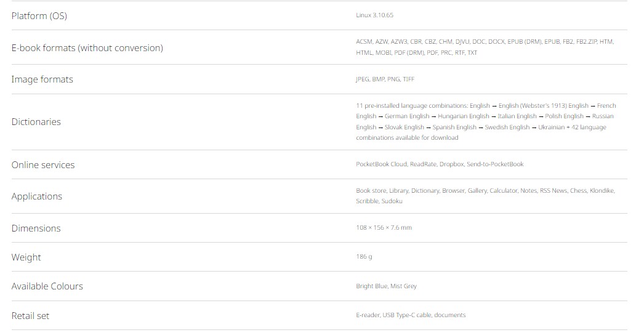Click the Platform (OS) row label
The height and width of the screenshot is (335, 644).
click(39, 16)
